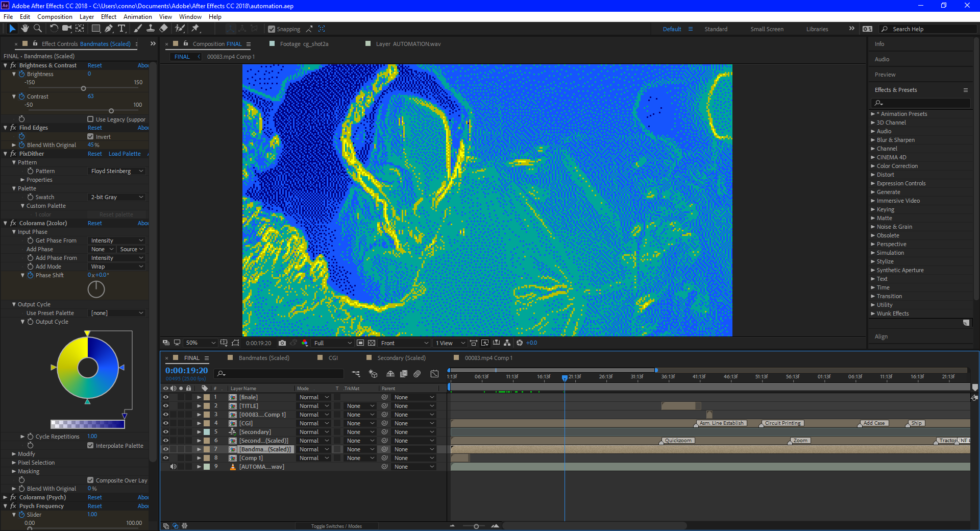The height and width of the screenshot is (531, 980).
Task: Hide the [TITLE] layer eye toggle
Action: click(165, 406)
